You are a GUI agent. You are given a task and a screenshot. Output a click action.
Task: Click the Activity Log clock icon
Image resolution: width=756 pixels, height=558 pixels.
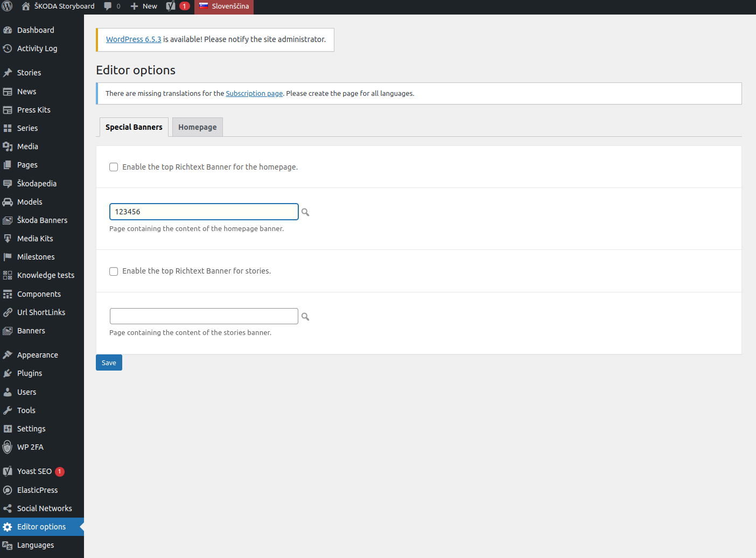click(8, 48)
